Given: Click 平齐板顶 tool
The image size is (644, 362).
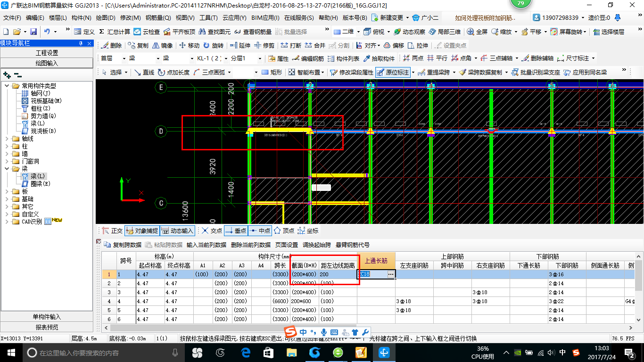Looking at the screenshot, I should (x=180, y=32).
